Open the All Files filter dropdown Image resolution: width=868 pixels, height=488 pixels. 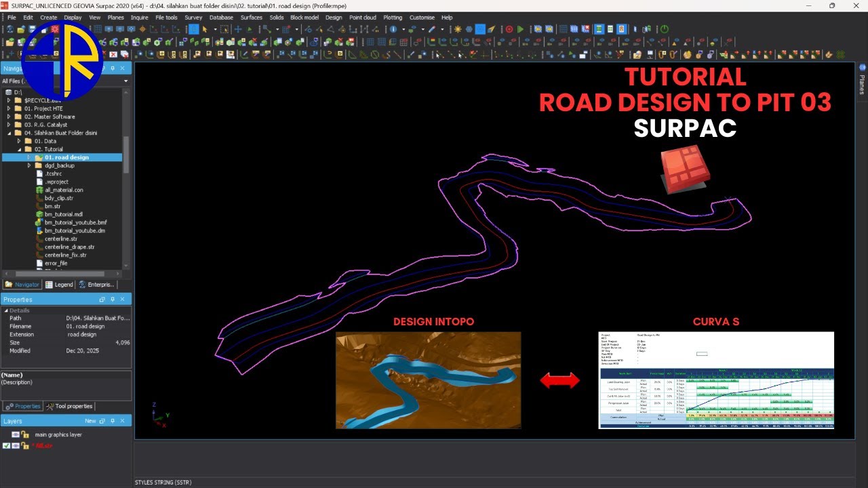pyautogui.click(x=125, y=81)
